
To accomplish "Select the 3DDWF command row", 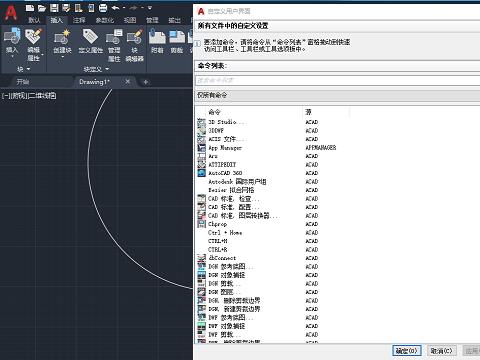I will [337, 131].
